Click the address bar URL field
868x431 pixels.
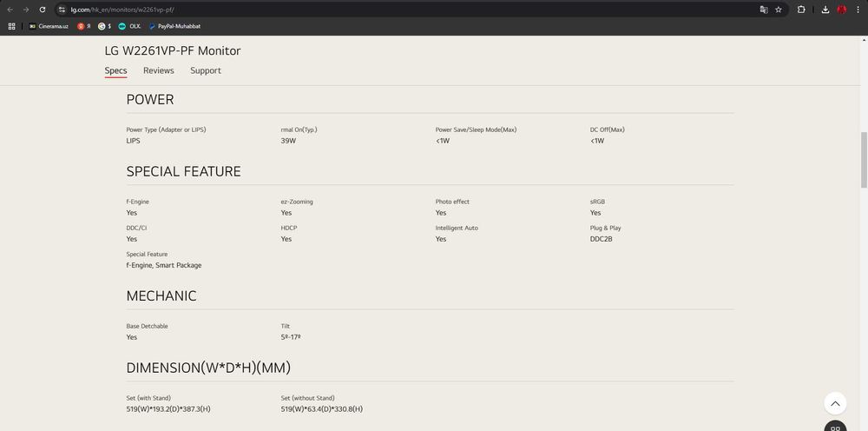pyautogui.click(x=410, y=10)
